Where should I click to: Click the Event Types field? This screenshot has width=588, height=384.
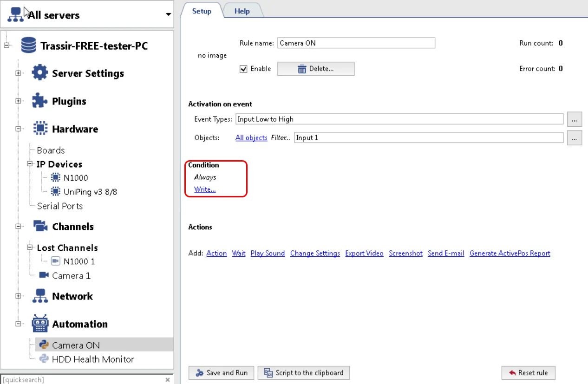(x=399, y=119)
